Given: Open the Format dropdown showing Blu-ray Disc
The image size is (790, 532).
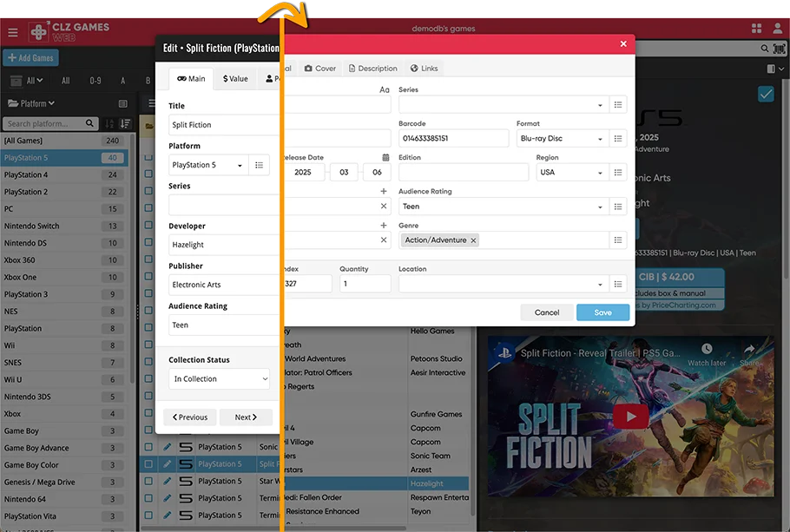Looking at the screenshot, I should point(563,139).
